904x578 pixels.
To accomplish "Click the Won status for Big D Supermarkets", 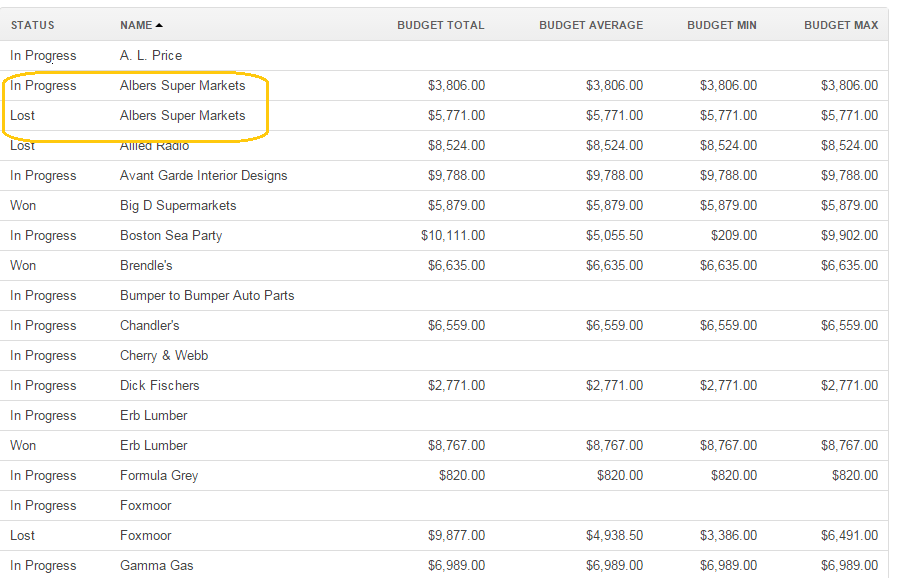I will pos(23,205).
